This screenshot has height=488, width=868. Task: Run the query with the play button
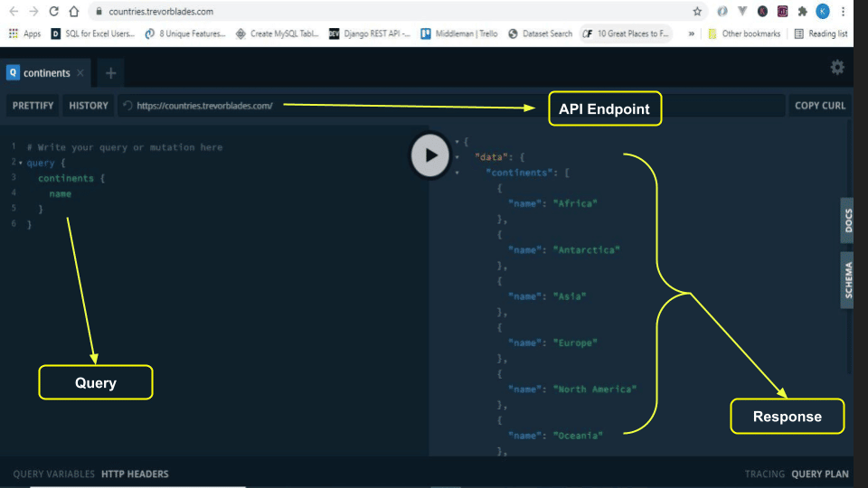[430, 155]
